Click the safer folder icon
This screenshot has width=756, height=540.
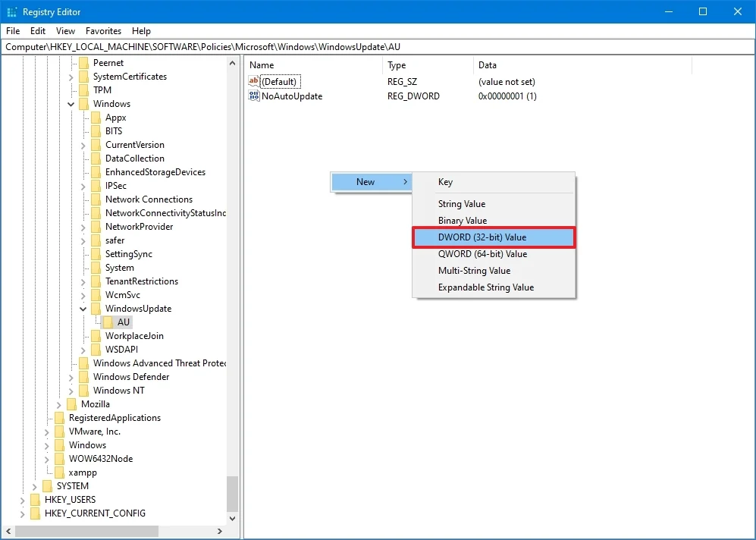tap(96, 240)
